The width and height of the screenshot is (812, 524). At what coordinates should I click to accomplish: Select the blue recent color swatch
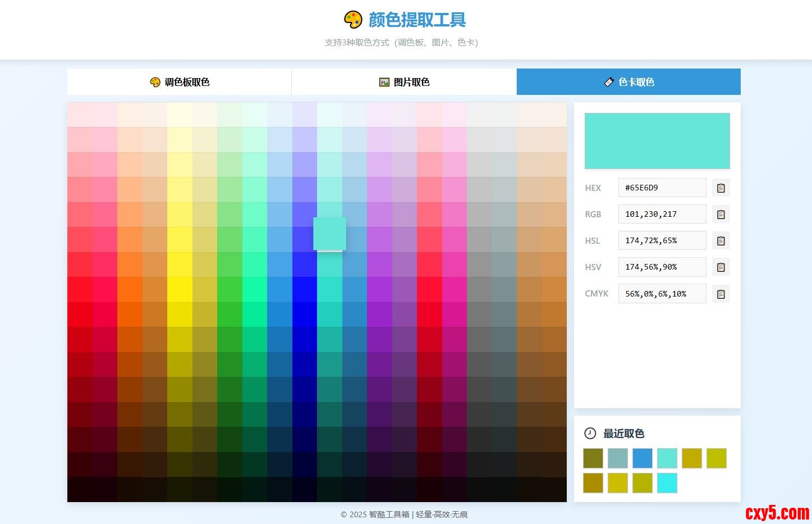[643, 458]
